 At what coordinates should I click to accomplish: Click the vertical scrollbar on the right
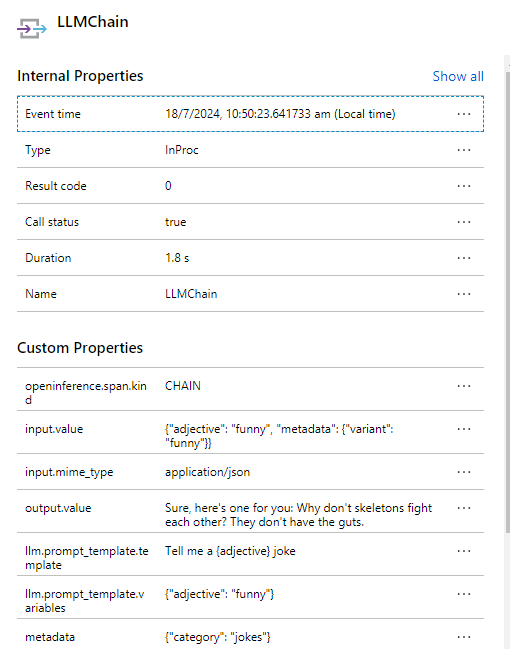tap(508, 302)
